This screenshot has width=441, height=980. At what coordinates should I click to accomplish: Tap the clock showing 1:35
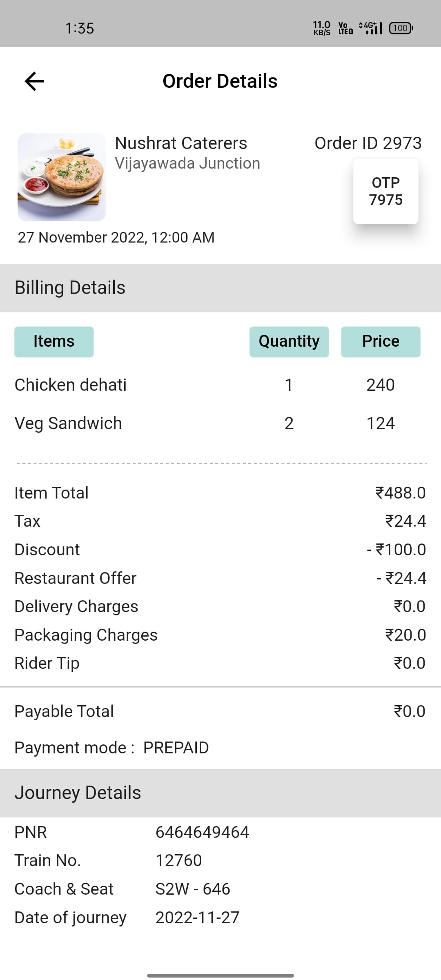[x=80, y=28]
